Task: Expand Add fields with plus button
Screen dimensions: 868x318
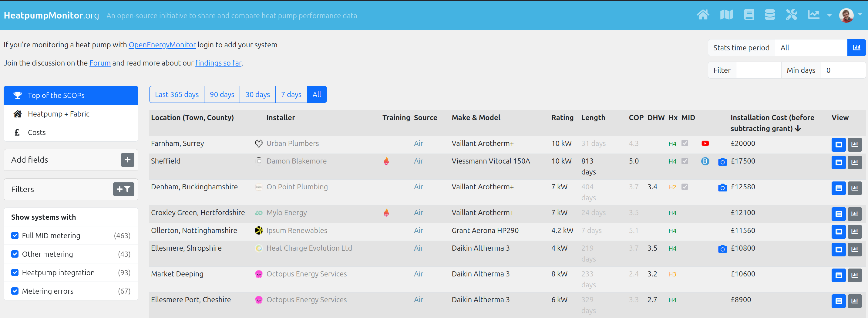Action: tap(127, 160)
